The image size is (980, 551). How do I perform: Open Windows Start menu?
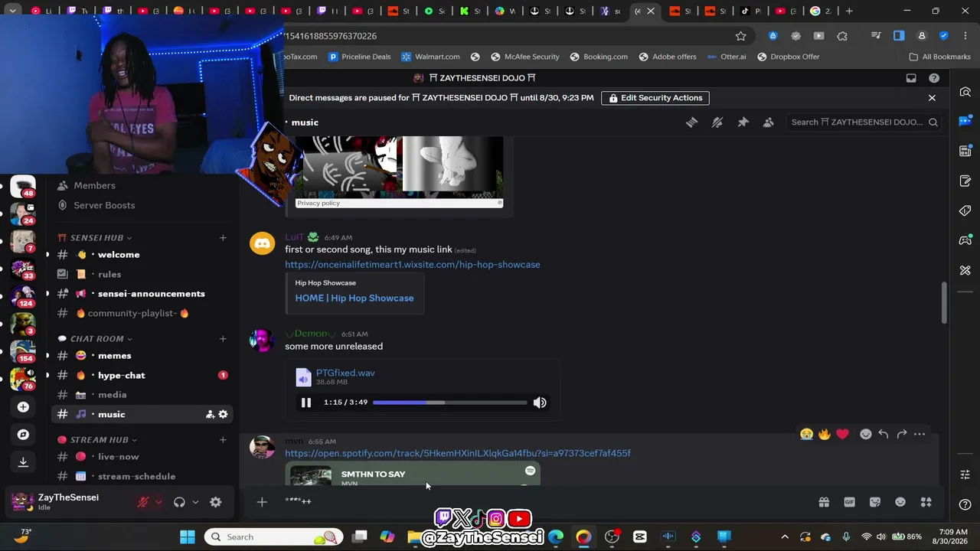coord(188,537)
